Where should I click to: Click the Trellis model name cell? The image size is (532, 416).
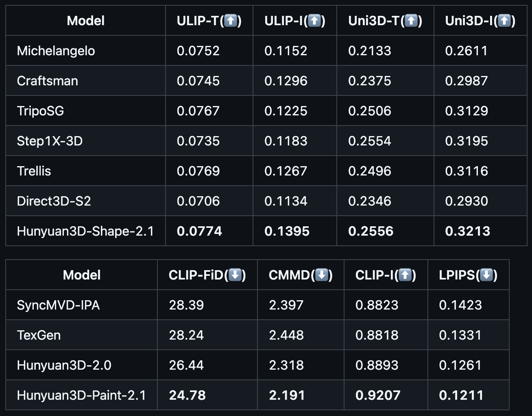click(x=34, y=171)
